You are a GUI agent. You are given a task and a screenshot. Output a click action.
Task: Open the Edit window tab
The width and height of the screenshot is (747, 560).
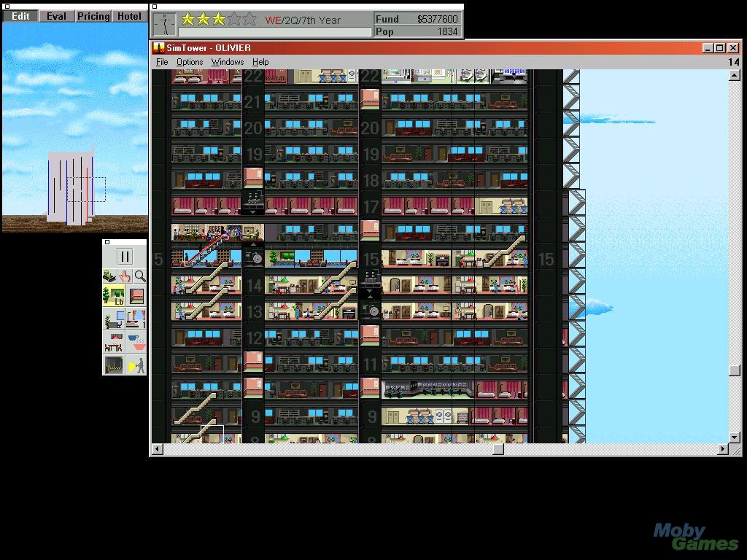point(20,16)
